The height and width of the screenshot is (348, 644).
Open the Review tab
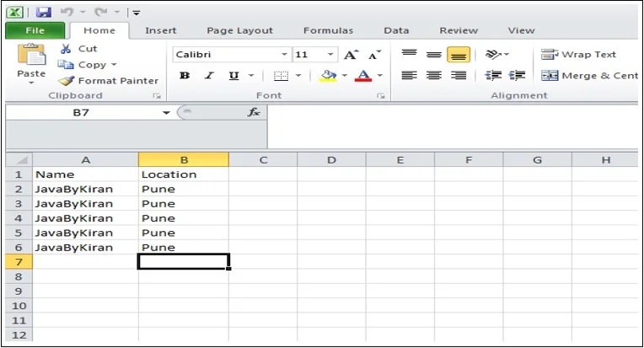tap(459, 31)
